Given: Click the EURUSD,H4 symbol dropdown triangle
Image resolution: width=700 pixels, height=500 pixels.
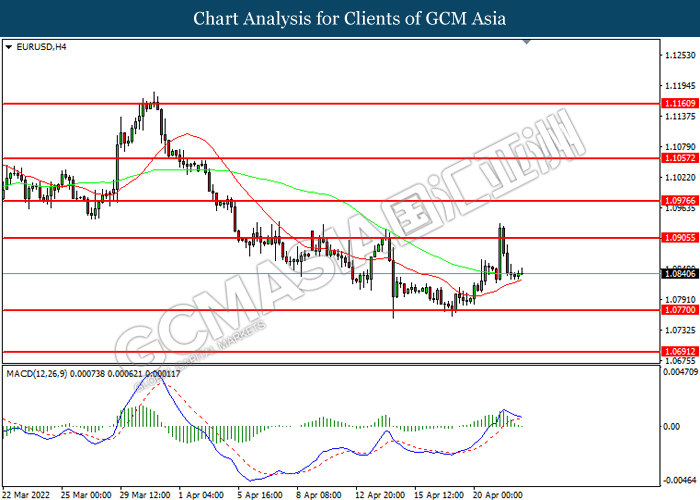Looking at the screenshot, I should (8, 47).
